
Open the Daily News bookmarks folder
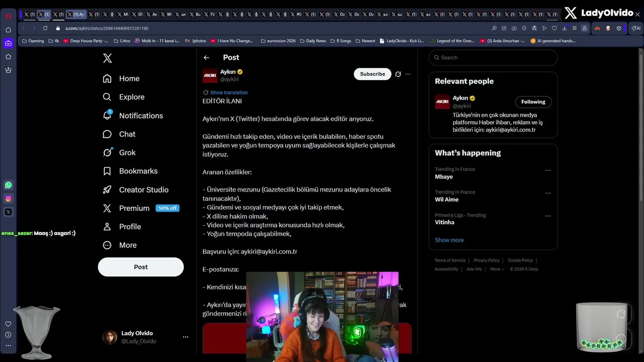[x=312, y=41]
